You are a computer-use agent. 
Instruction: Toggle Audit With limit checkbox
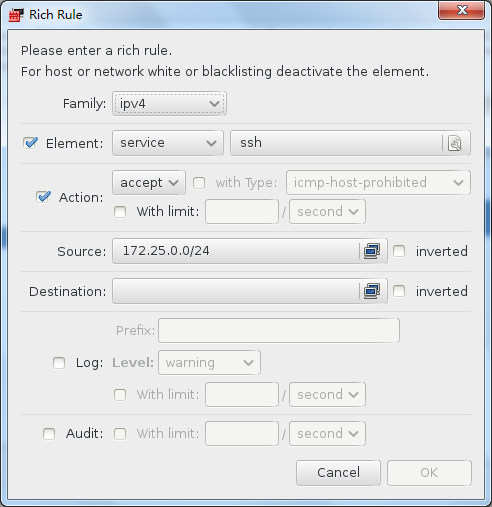tap(120, 434)
